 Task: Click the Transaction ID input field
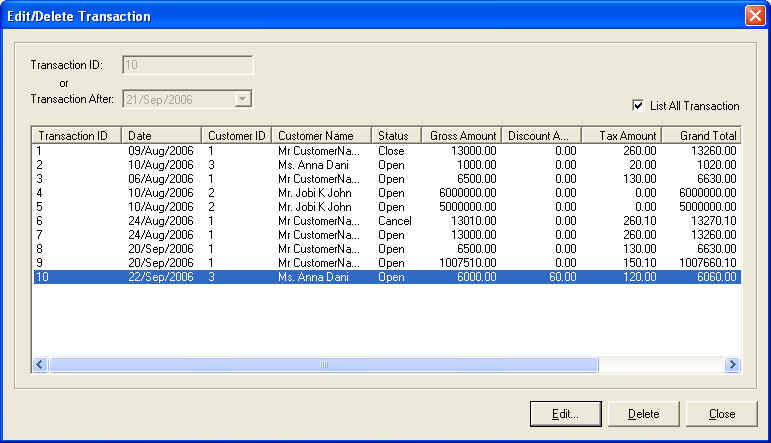click(187, 65)
